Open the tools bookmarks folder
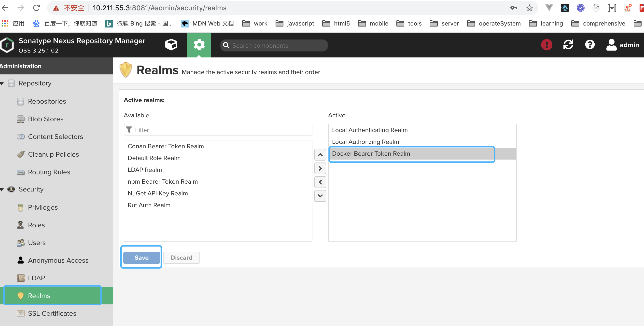This screenshot has height=326, width=644. (x=409, y=24)
